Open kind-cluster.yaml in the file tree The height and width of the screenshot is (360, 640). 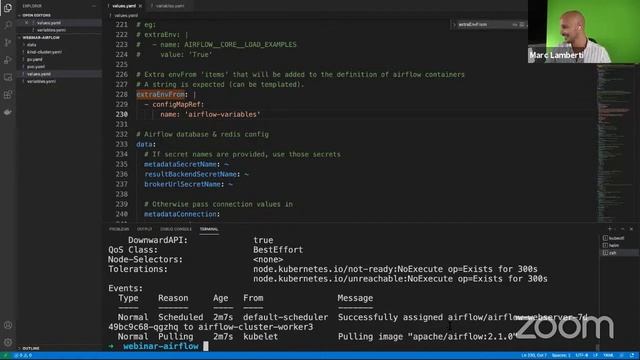tap(44, 52)
